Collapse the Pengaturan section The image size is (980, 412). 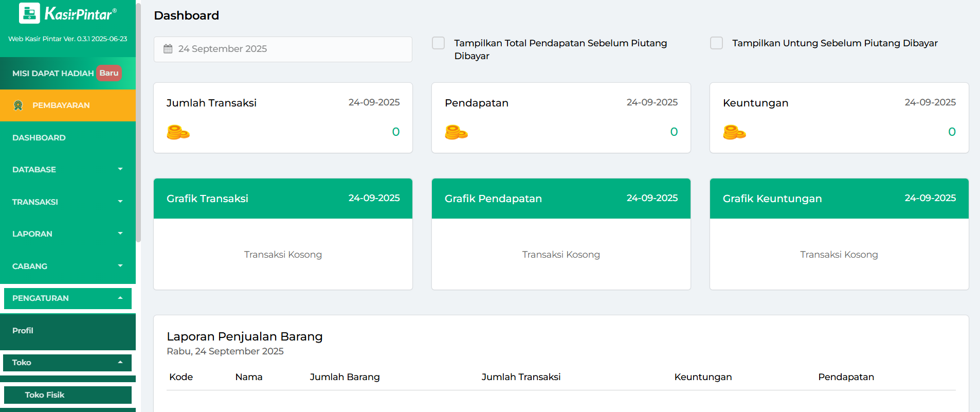[67, 298]
